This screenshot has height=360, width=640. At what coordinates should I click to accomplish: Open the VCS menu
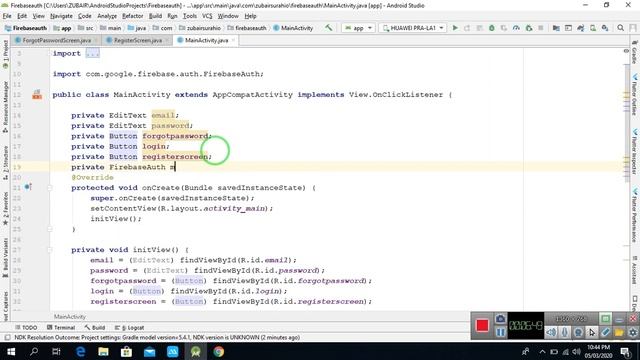tap(207, 16)
